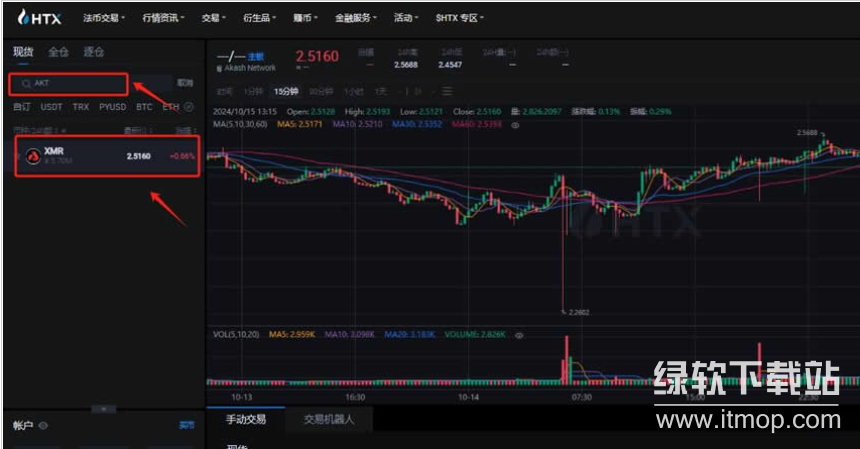
Task: Click the XMR coin logo icon
Action: coord(33,156)
